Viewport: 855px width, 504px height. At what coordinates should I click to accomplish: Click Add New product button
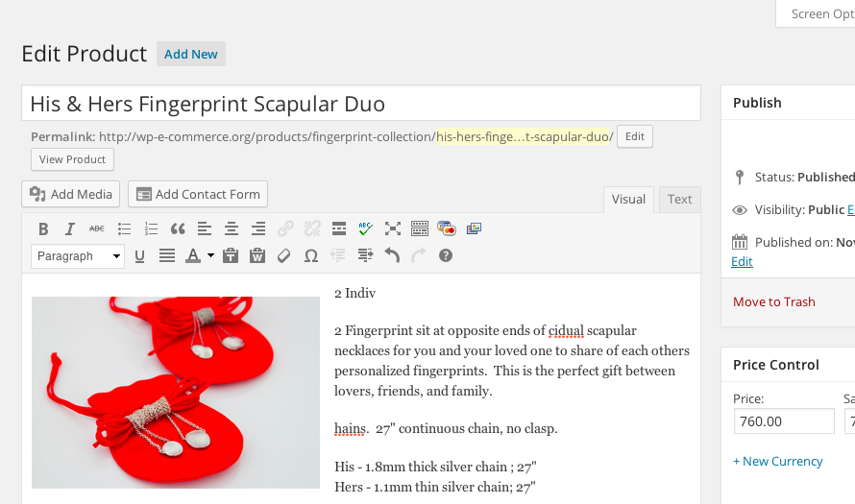pos(191,54)
